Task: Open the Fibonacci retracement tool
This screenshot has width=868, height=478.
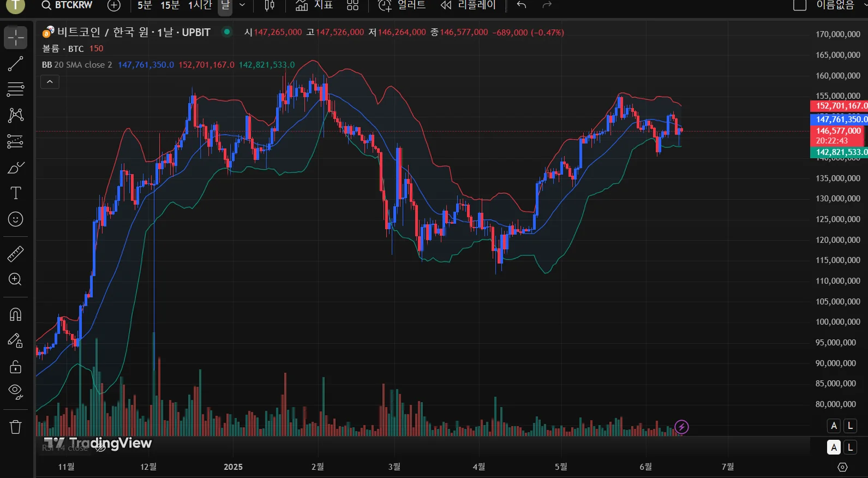Action: pos(15,89)
